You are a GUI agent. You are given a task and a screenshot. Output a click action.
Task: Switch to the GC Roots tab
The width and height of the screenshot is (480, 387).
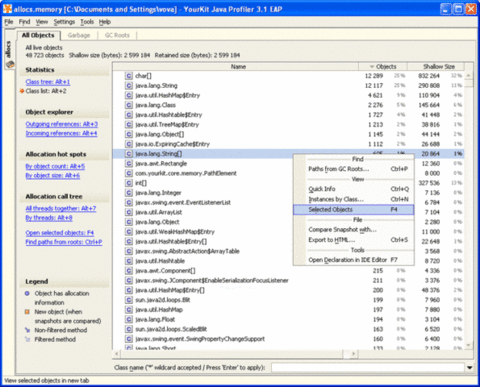[117, 35]
